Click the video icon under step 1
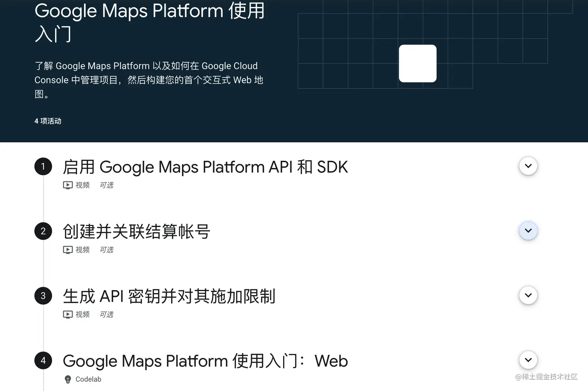Screen dimensions: 588x391 [x=68, y=185]
